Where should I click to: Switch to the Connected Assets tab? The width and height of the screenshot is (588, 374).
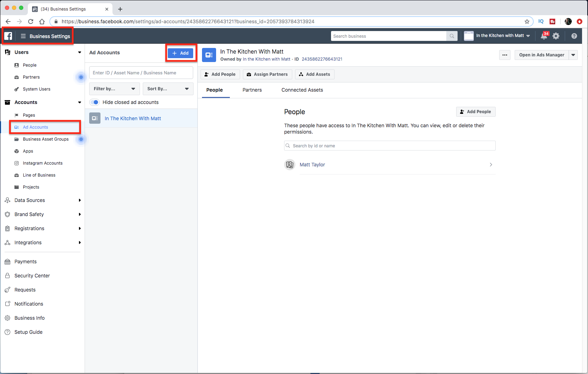click(302, 90)
